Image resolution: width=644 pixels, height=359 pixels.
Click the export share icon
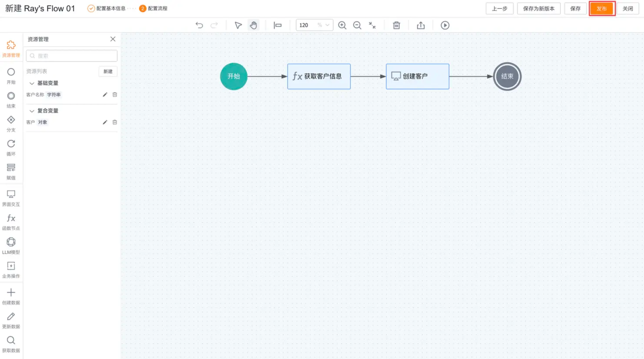420,25
